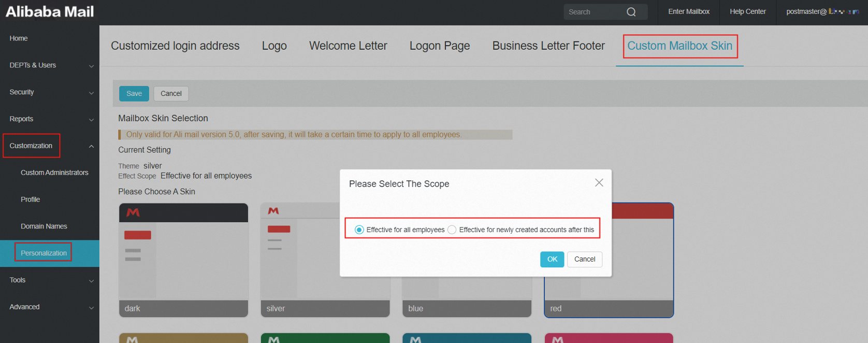Close the Select The Scope dialog
Screen dimensions: 868x343
[x=599, y=183]
